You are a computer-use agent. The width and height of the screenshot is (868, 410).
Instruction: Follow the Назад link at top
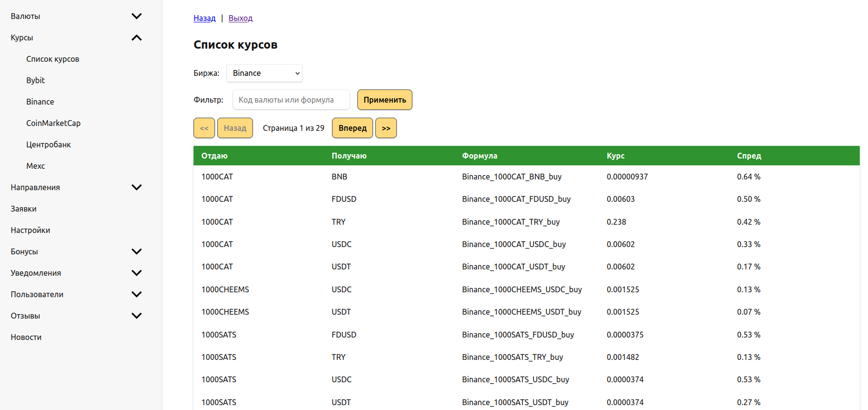pyautogui.click(x=204, y=18)
